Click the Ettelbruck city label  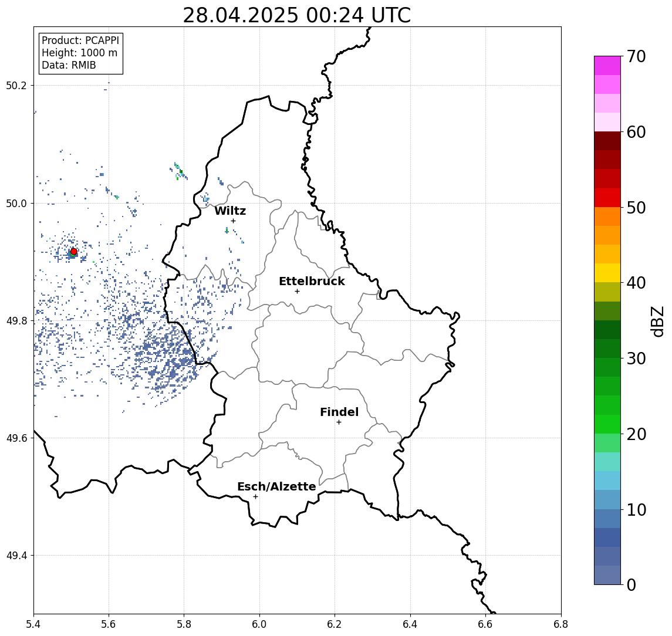point(312,281)
